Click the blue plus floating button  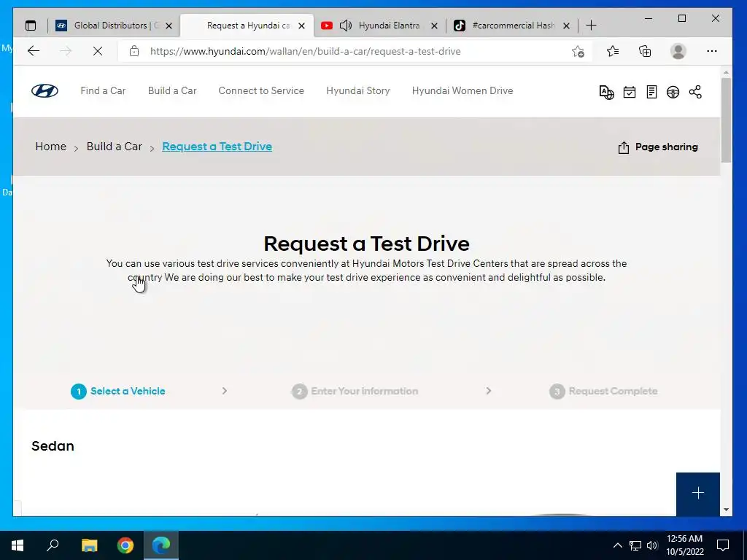698,494
